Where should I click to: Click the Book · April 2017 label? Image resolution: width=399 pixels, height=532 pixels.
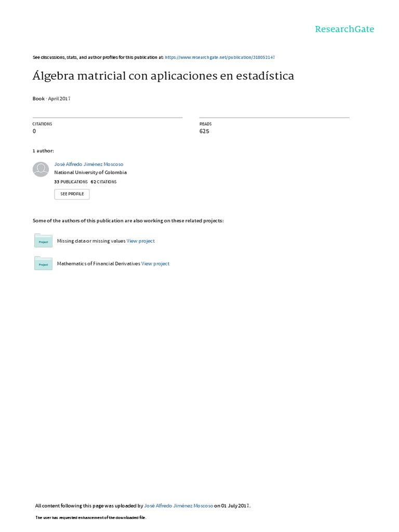pyautogui.click(x=51, y=98)
